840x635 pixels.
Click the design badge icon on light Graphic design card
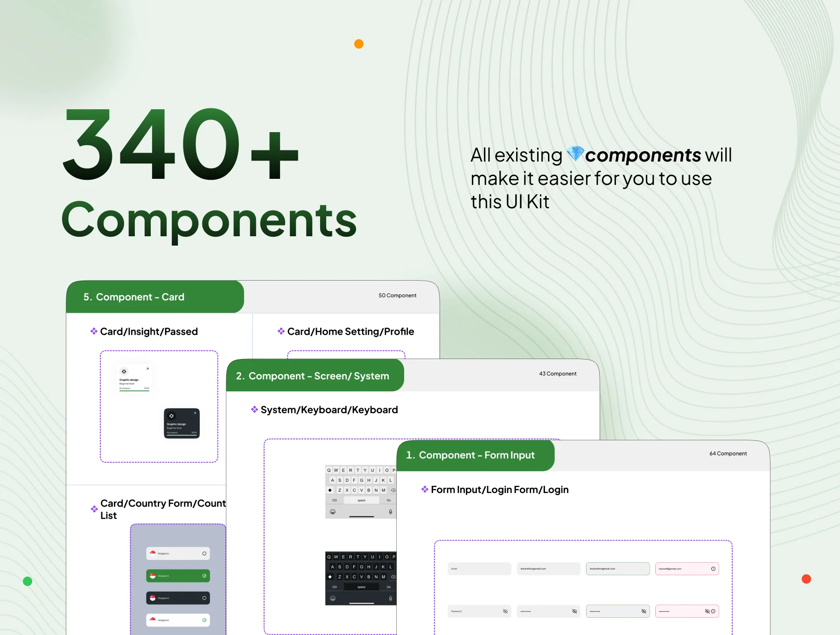[x=124, y=372]
